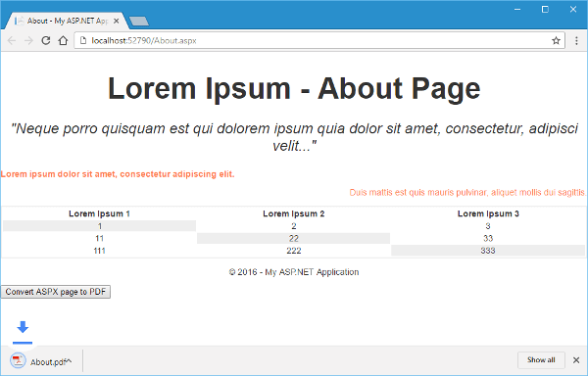Click table cell with value 333
The width and height of the screenshot is (588, 376).
[488, 251]
